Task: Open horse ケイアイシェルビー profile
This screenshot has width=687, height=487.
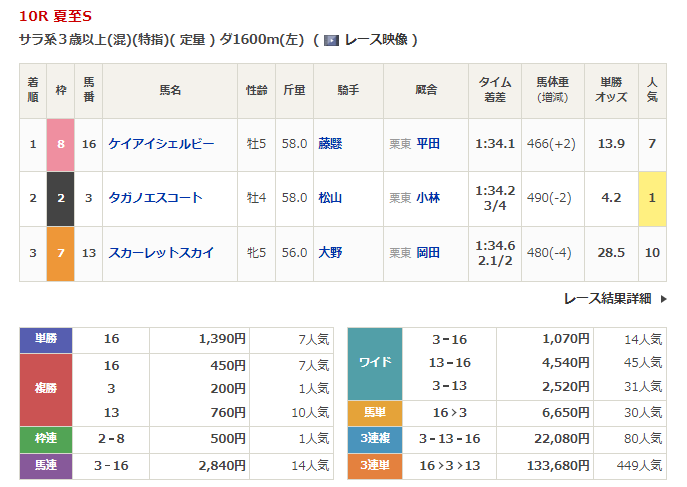Action: [161, 144]
